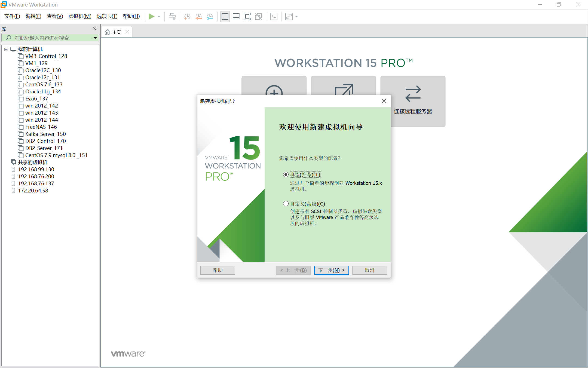Revert to the latest snapshot
The height and width of the screenshot is (368, 588).
pyautogui.click(x=198, y=16)
